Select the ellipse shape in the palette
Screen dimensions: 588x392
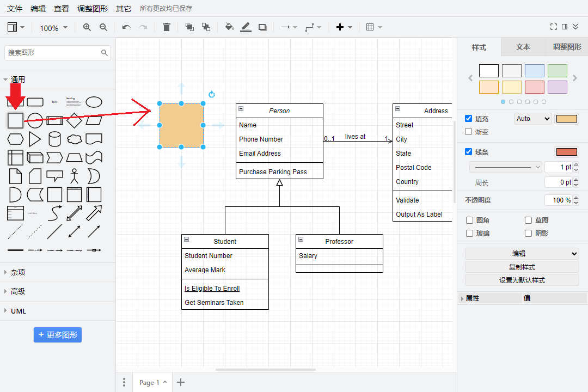tap(94, 102)
